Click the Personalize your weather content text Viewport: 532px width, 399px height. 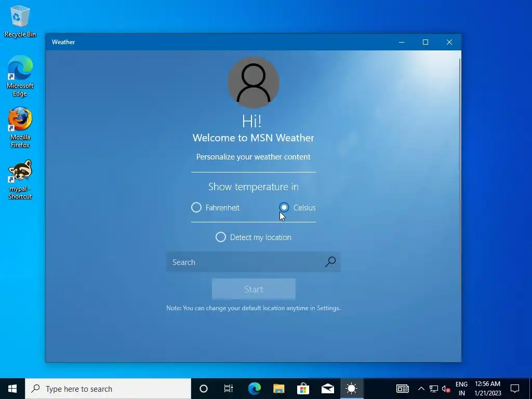tap(254, 157)
